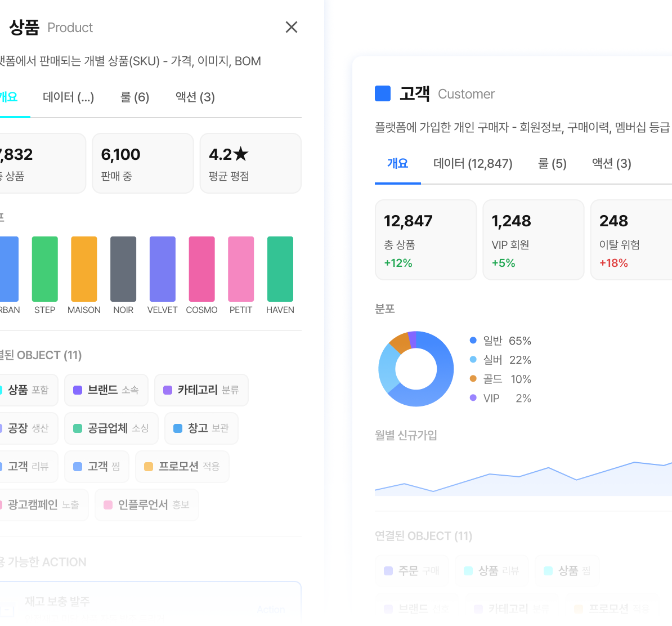Select the orange MAISON bar
The image size is (672, 626).
point(84,269)
